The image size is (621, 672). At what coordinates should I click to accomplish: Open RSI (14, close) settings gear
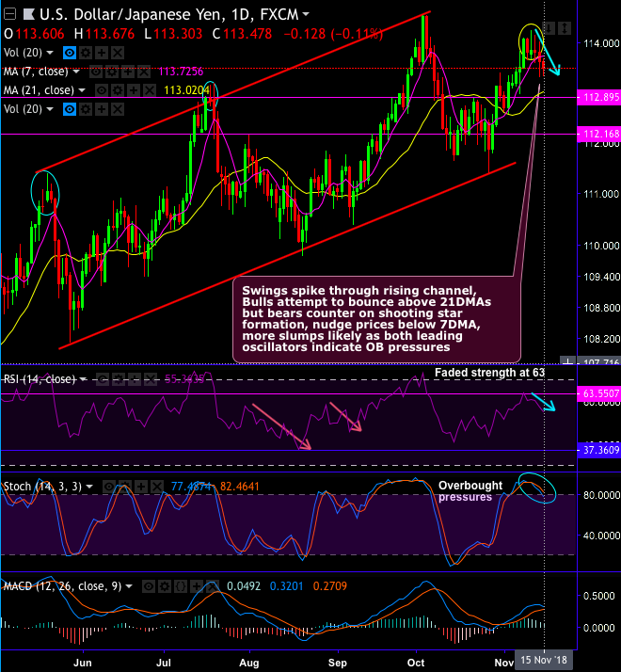tap(119, 379)
